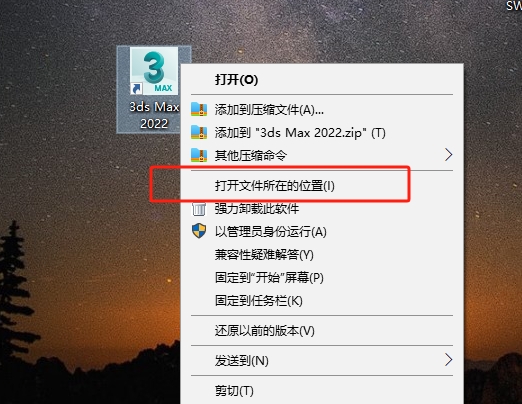
Task: Select 固定到任务栏(K)
Action: tap(259, 301)
